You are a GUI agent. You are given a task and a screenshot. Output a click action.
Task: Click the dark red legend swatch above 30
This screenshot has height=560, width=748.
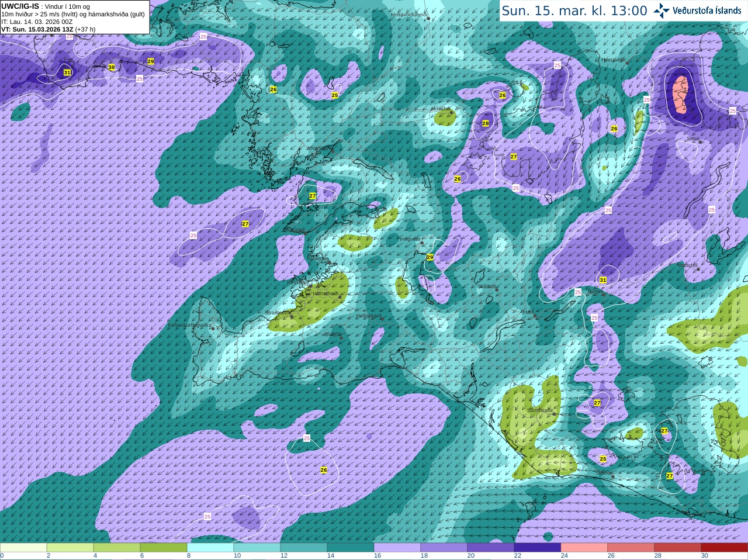725,548
